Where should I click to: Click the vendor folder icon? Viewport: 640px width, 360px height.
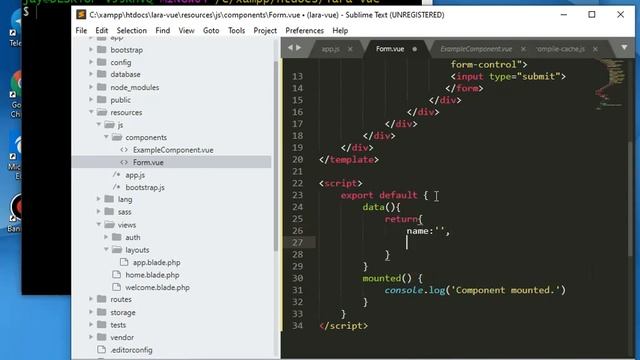click(102, 337)
